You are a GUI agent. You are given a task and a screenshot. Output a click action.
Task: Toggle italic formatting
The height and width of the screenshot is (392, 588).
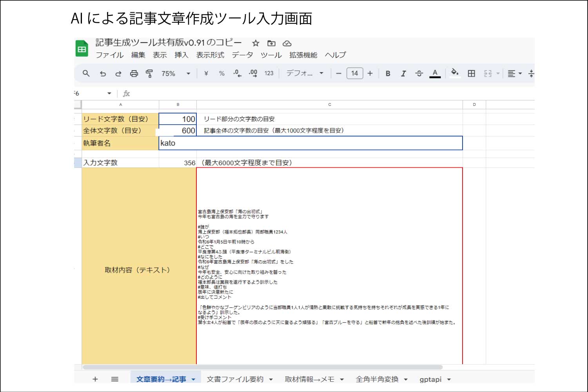pos(403,73)
